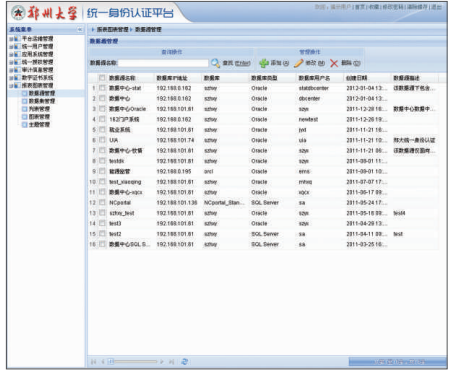Open 主题管理 in the sidebar tree

coord(39,125)
